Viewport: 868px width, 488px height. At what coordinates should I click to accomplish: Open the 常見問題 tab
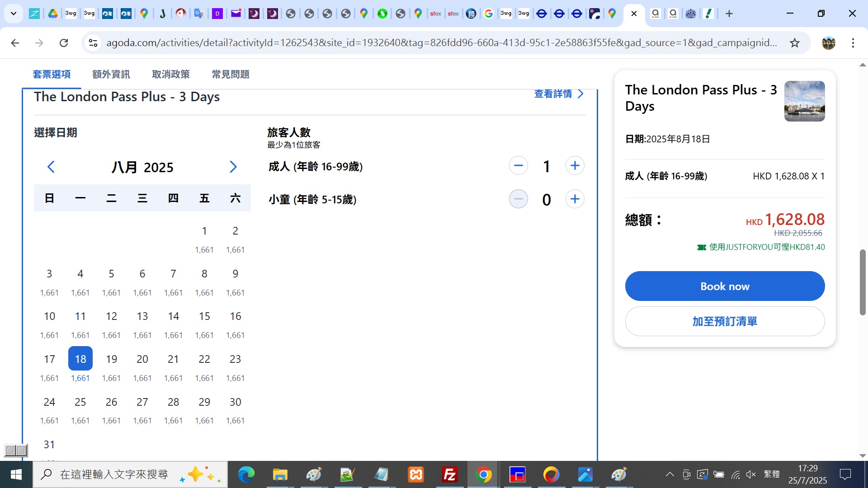click(231, 75)
